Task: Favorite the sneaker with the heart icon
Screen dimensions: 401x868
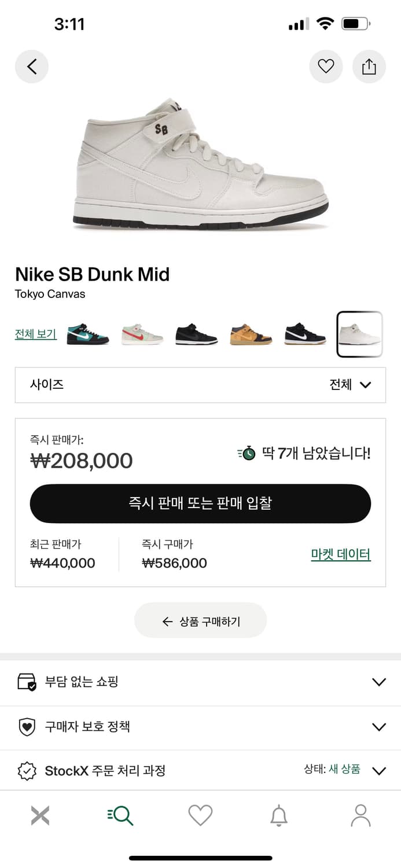Action: (x=326, y=67)
